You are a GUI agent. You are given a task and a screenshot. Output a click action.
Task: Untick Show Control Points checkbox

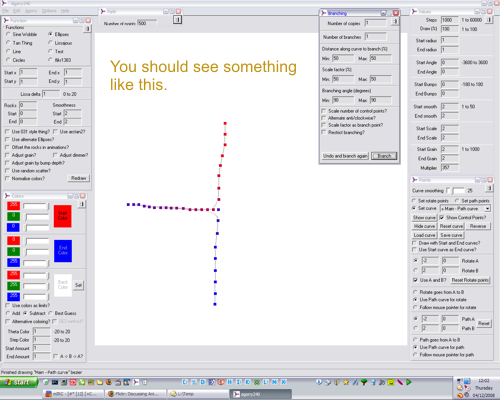442,217
